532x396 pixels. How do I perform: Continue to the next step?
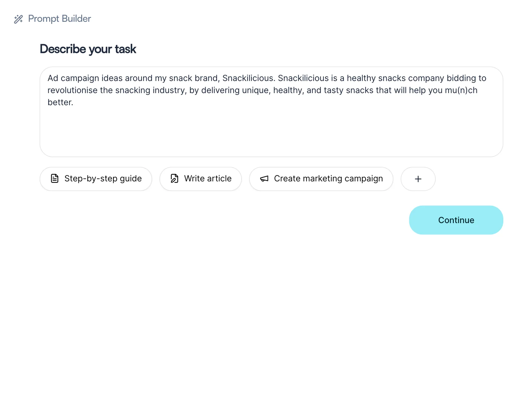(456, 220)
